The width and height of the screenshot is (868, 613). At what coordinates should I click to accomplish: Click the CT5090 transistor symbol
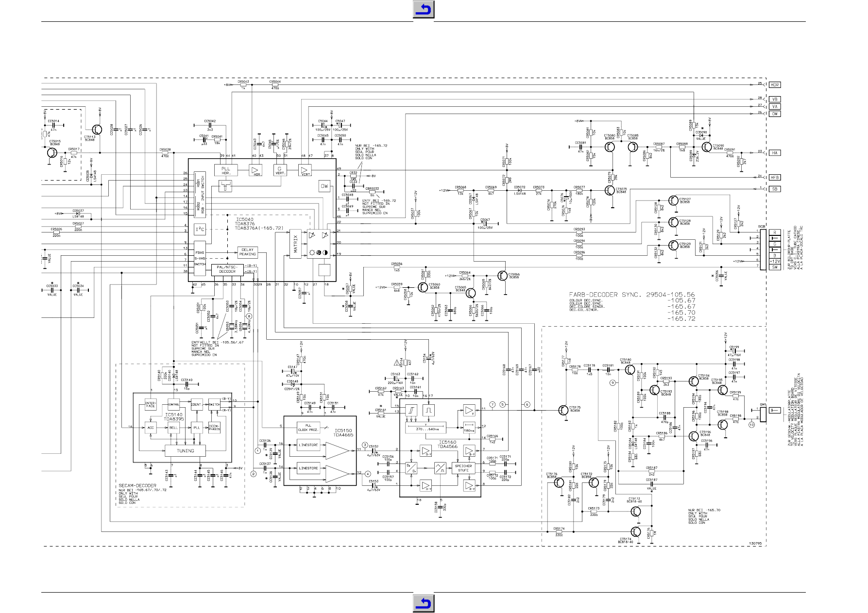pyautogui.click(x=706, y=147)
